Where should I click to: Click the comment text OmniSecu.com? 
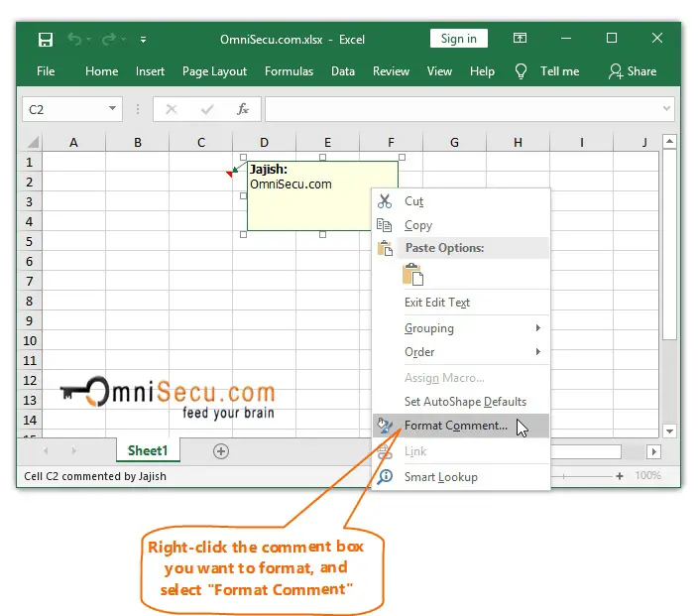[291, 184]
